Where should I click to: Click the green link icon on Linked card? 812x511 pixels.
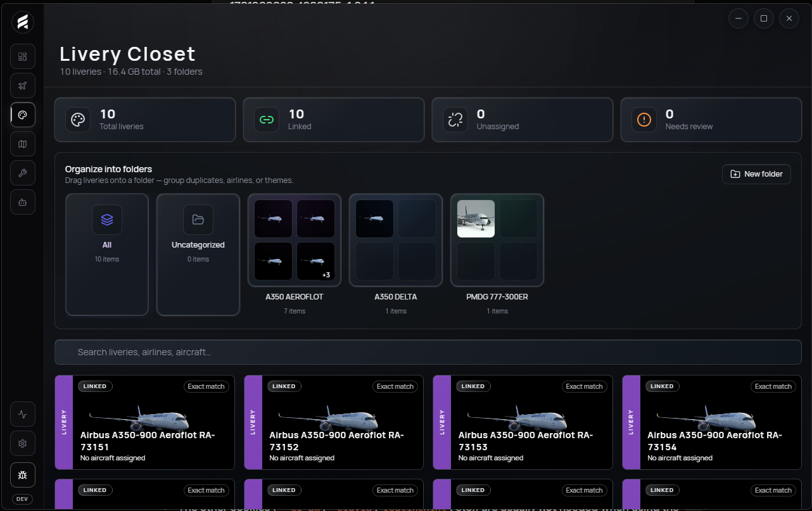[267, 120]
